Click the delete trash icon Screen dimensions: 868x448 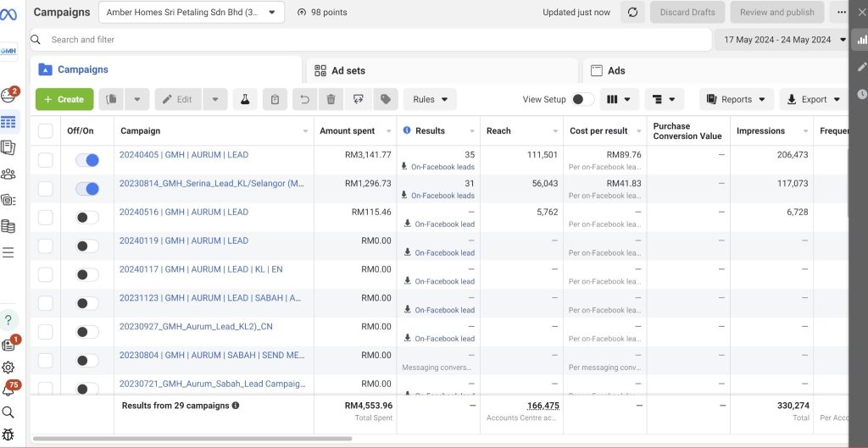pyautogui.click(x=331, y=99)
